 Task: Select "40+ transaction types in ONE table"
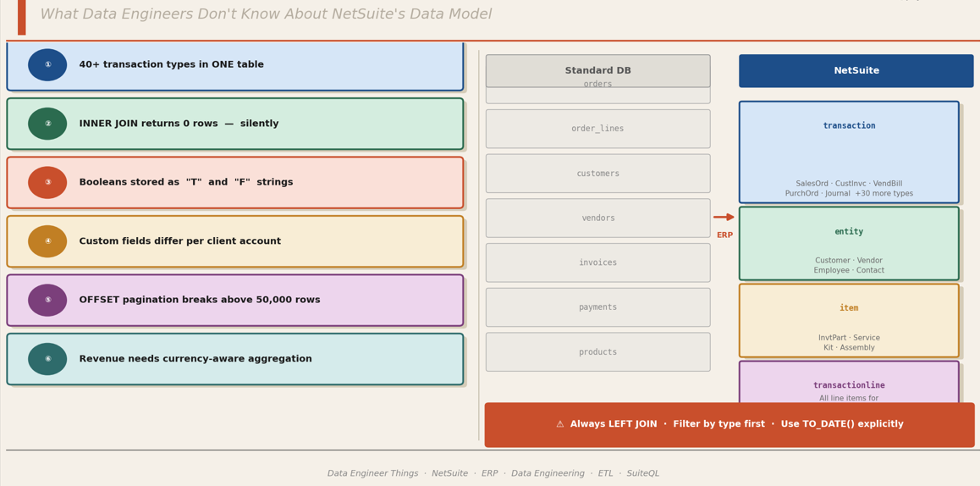point(171,64)
